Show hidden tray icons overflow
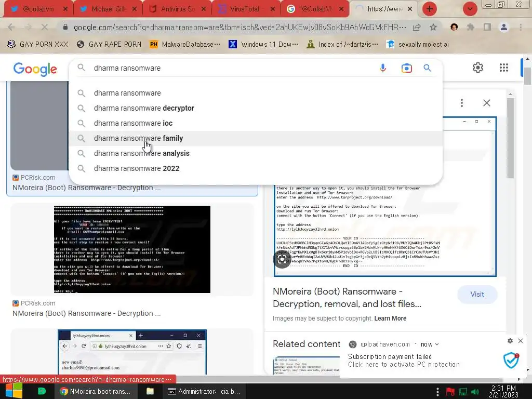The image size is (532, 399). point(437,392)
